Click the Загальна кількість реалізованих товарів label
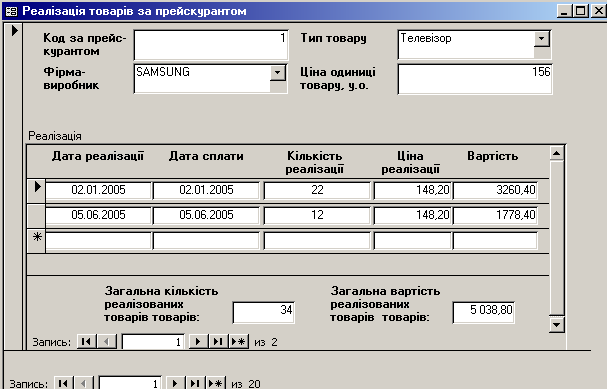Viewport: 607px width, 389px height. click(x=161, y=304)
